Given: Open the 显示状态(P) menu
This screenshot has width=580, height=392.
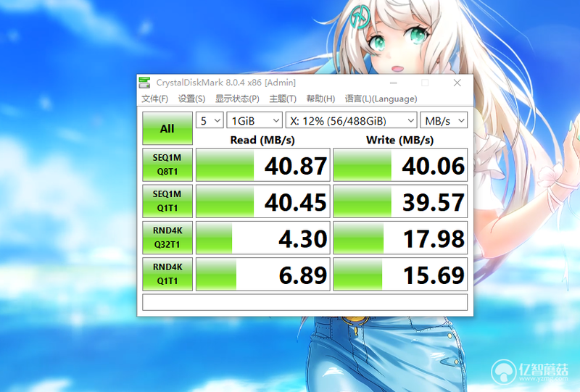Looking at the screenshot, I should tap(237, 99).
